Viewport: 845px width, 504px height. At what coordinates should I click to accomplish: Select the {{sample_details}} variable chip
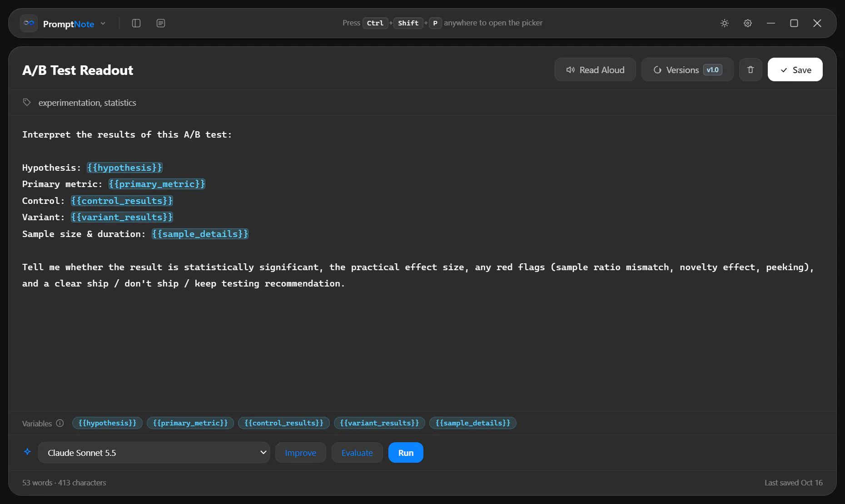pyautogui.click(x=473, y=423)
